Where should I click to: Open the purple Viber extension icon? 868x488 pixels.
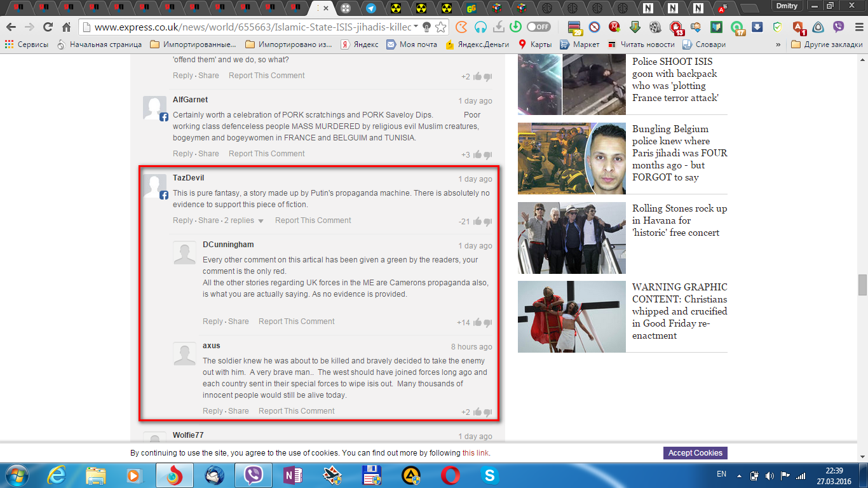838,27
